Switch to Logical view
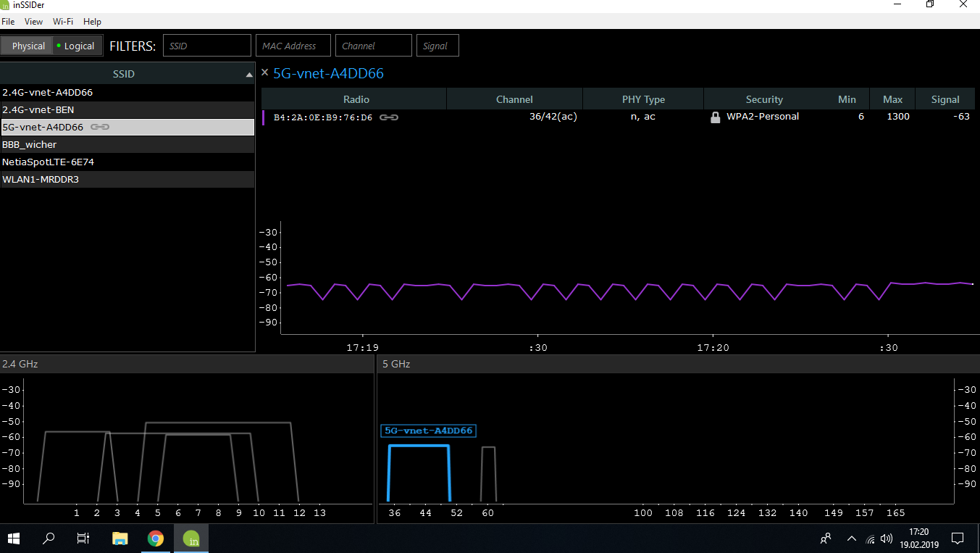Image resolution: width=980 pixels, height=553 pixels. (x=76, y=46)
